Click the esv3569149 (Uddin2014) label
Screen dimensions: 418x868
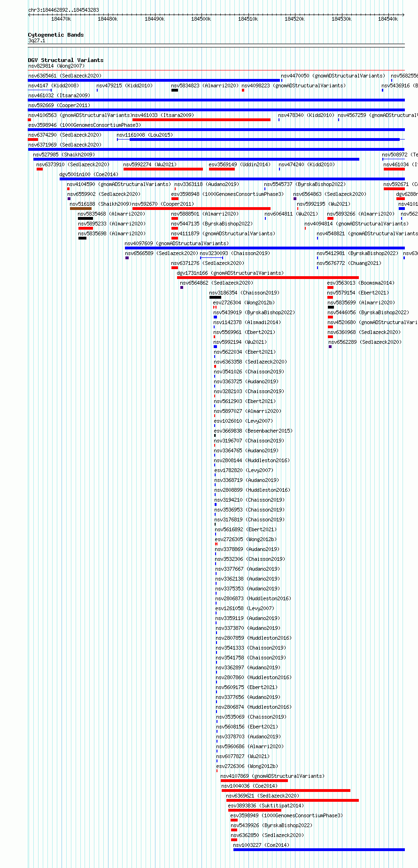pos(240,164)
